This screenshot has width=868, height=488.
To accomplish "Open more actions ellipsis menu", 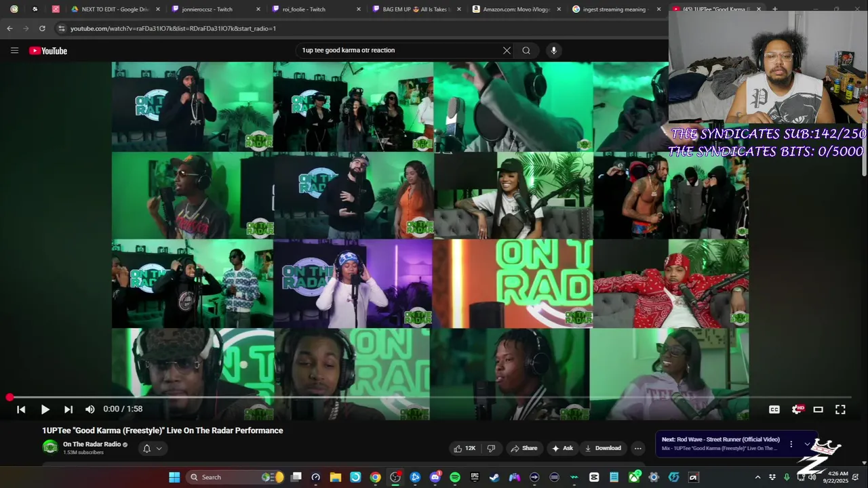I will tap(637, 448).
